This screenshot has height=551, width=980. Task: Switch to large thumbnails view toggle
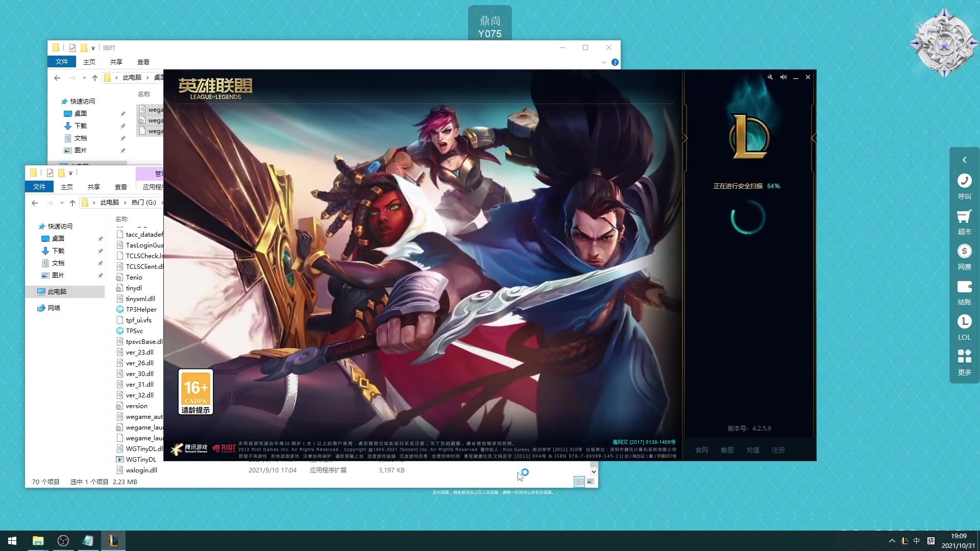click(591, 482)
